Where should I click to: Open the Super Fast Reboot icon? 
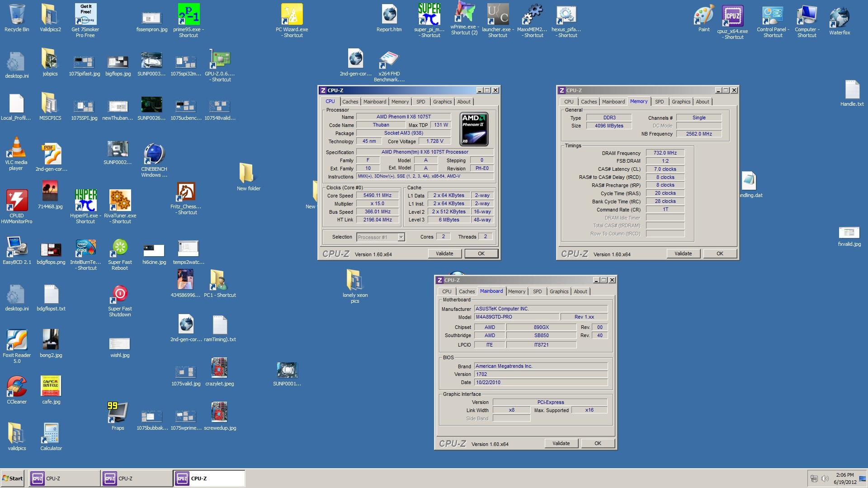(120, 255)
